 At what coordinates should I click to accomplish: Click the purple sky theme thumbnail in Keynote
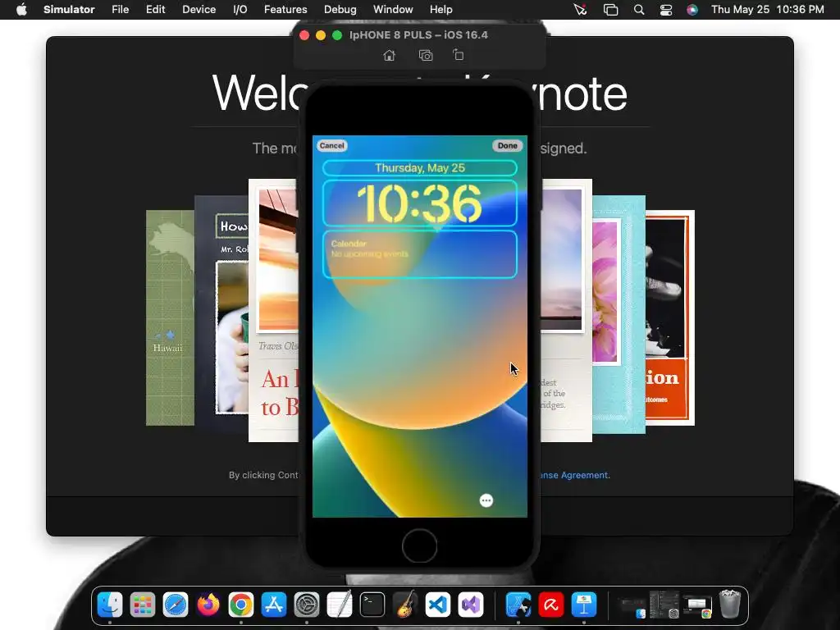tap(566, 311)
